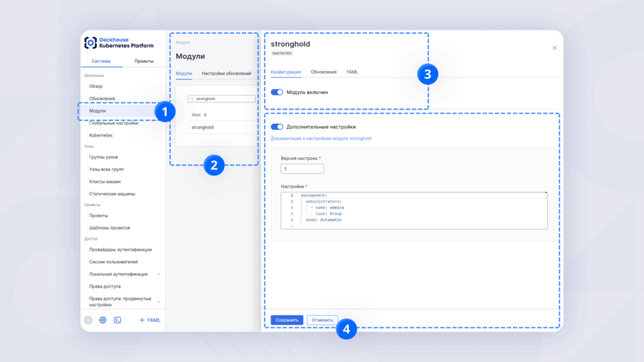Toggle the "Модуль включен" switch
Viewport: 644px width, 362px height.
277,92
